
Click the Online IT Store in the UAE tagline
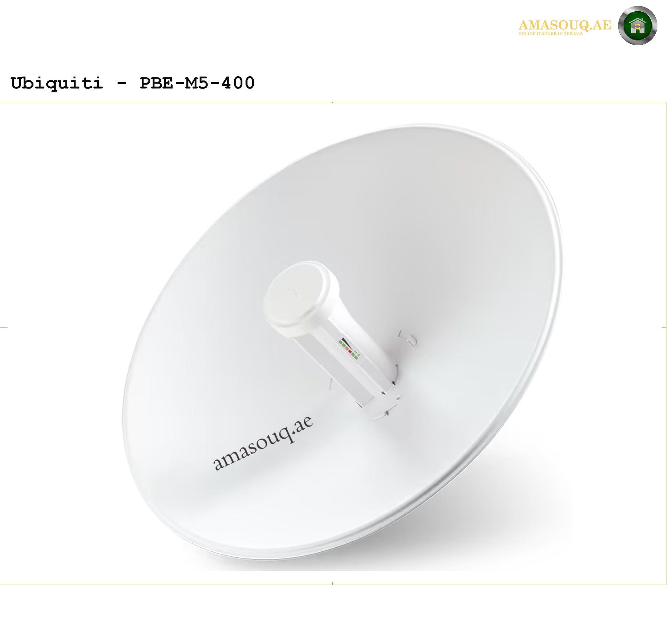point(551,34)
